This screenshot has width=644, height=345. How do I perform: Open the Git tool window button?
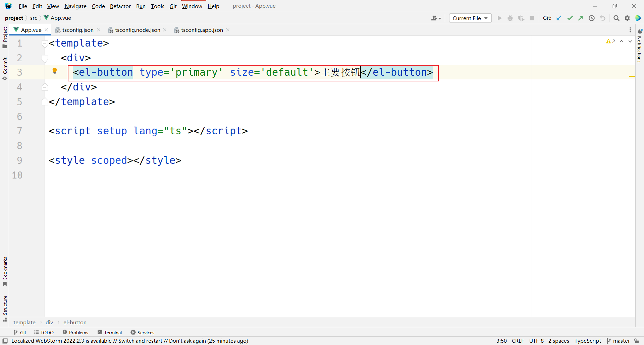(20, 333)
